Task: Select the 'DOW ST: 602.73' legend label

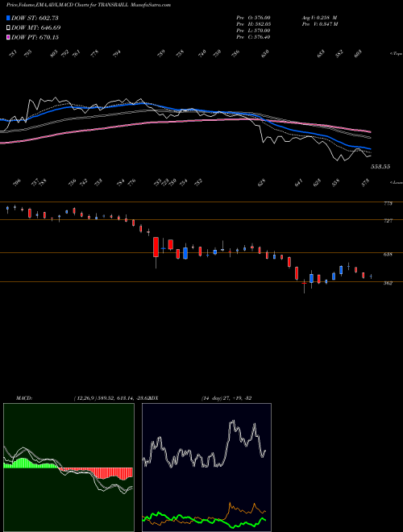Action: click(35, 18)
